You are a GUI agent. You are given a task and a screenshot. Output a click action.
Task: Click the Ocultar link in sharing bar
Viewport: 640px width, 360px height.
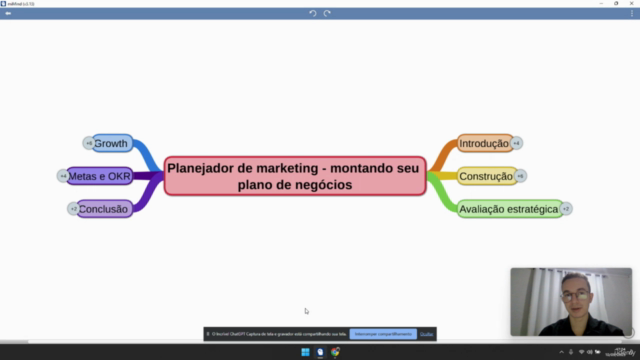426,334
